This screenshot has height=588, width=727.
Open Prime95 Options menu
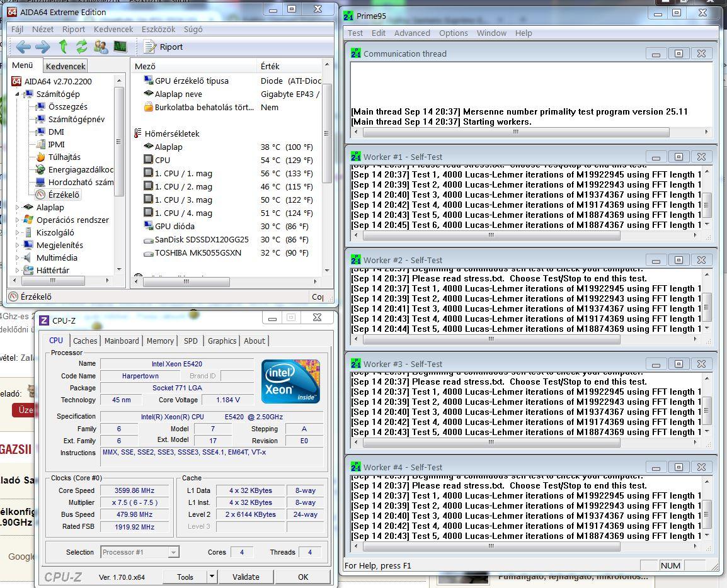click(454, 33)
